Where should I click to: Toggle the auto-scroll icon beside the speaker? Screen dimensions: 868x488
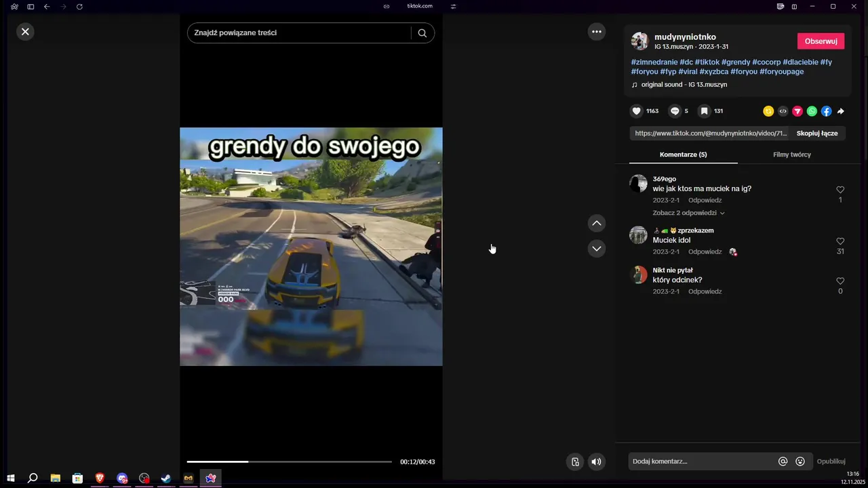pos(575,462)
